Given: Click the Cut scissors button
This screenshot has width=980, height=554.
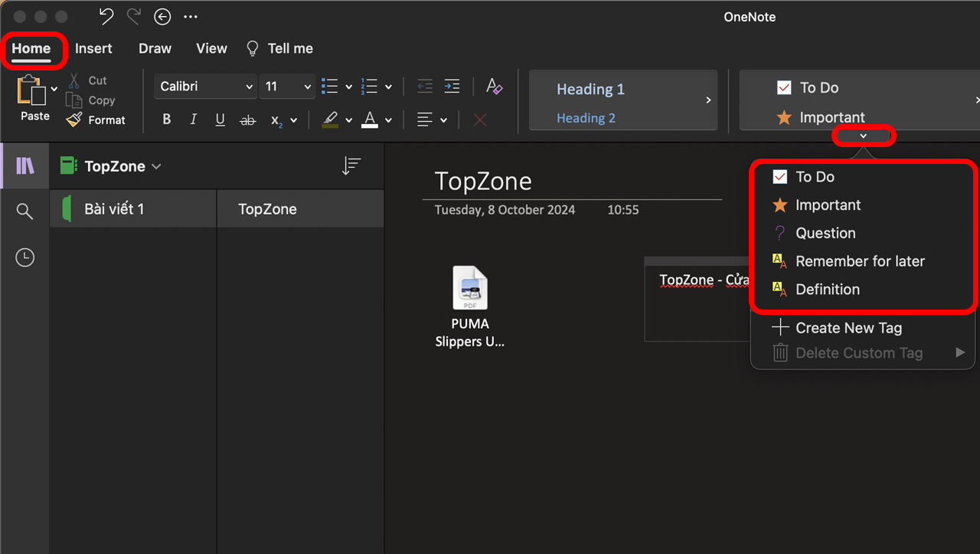Looking at the screenshot, I should (x=87, y=80).
